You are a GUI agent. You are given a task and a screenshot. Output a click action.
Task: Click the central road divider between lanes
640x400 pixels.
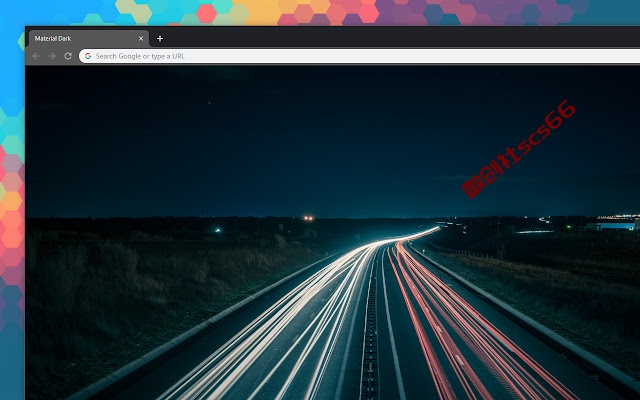pos(370,335)
